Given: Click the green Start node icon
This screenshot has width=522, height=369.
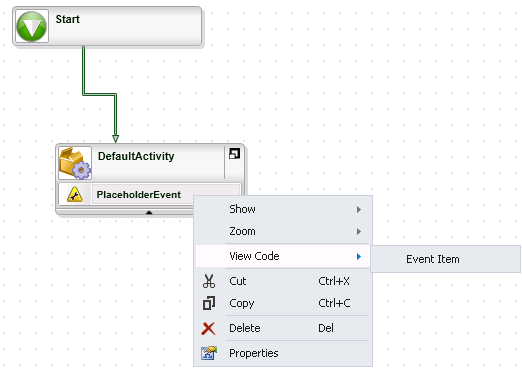Looking at the screenshot, I should click(x=32, y=26).
